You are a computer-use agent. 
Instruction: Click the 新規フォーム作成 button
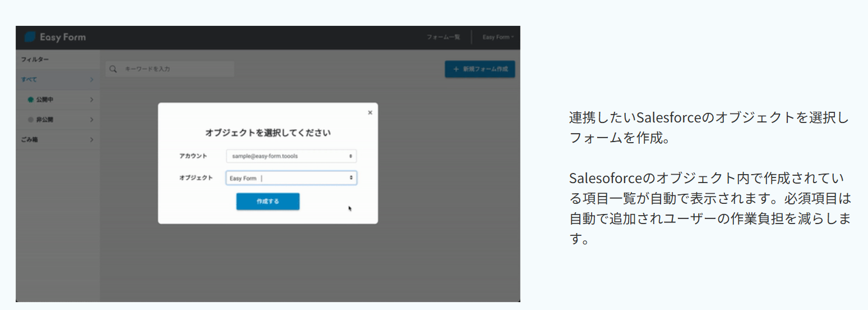tap(480, 69)
